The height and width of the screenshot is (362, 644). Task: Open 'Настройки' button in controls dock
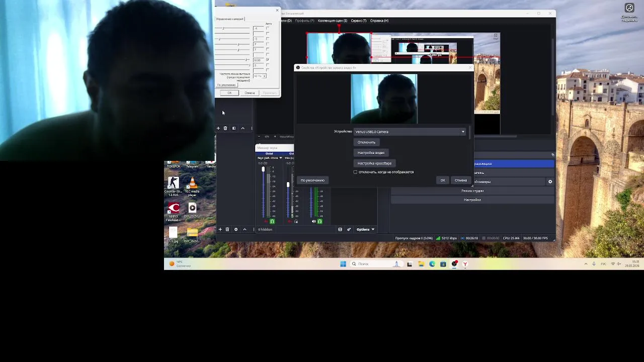tap(472, 200)
